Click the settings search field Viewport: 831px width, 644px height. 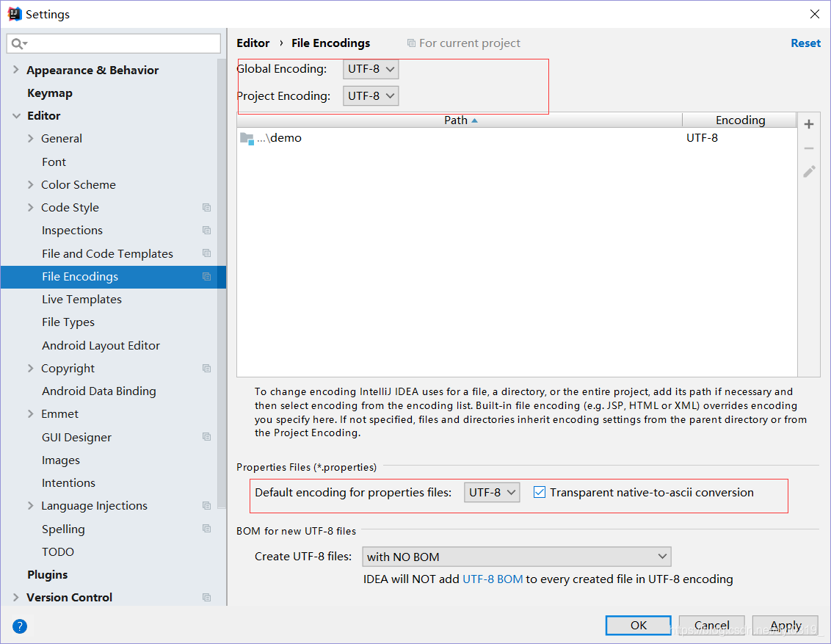113,43
